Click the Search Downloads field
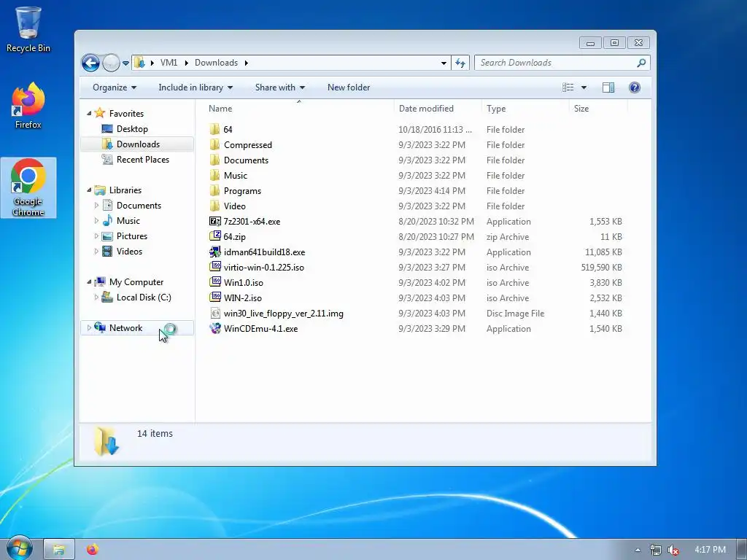 click(562, 63)
